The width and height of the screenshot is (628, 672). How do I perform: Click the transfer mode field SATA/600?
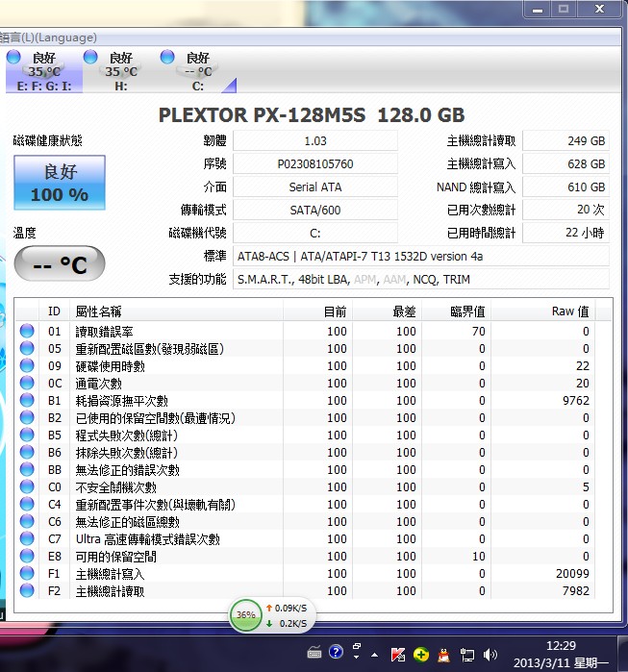(x=315, y=211)
